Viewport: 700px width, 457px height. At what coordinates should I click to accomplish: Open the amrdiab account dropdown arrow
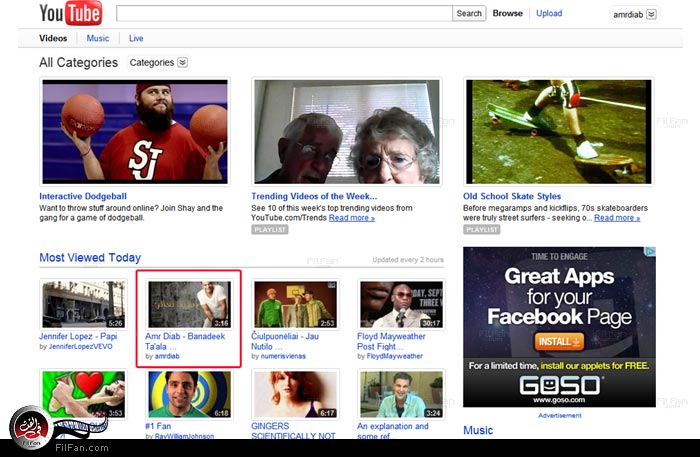651,14
